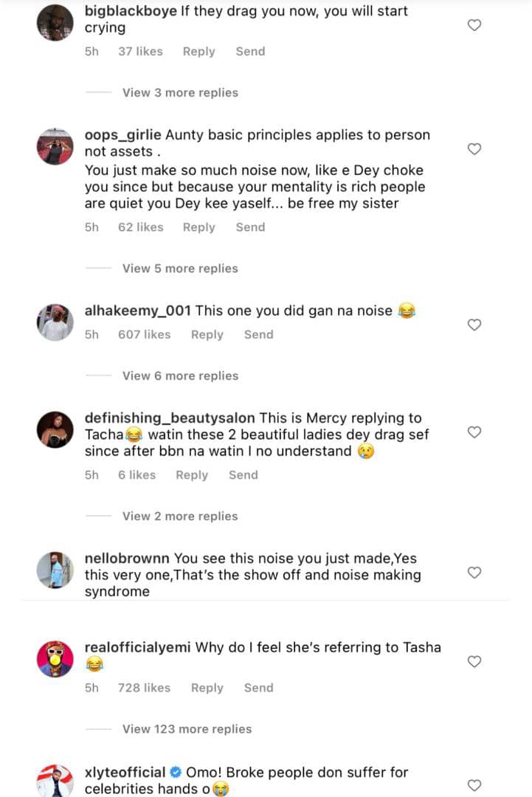Open the xlyteofficial username link

(x=125, y=773)
